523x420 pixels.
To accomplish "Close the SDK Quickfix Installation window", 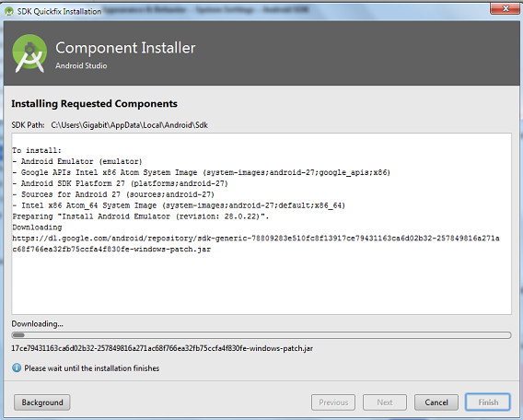I will tap(505, 8).
